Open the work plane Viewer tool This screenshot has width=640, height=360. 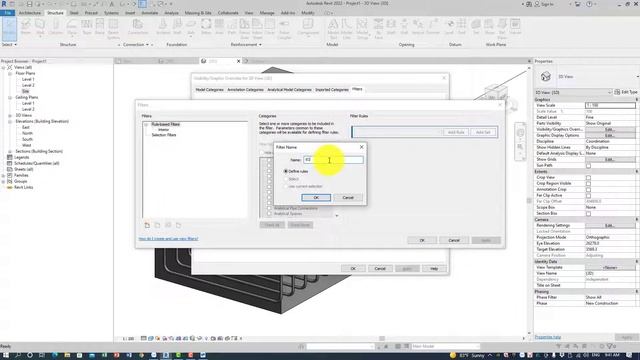pyautogui.click(x=515, y=28)
